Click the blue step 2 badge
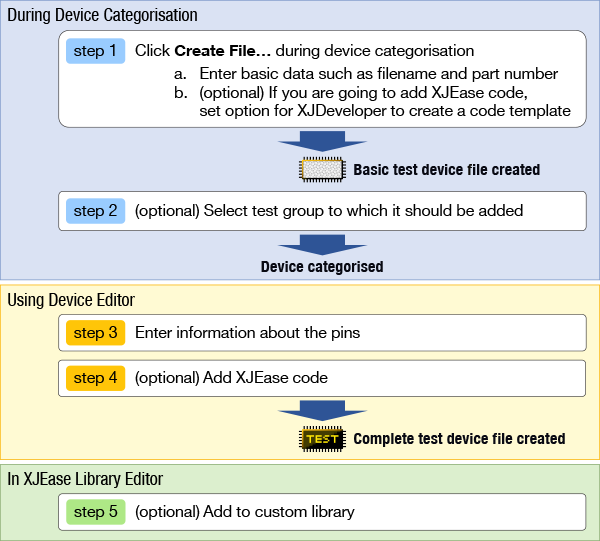Image resolution: width=600 pixels, height=541 pixels. [95, 211]
